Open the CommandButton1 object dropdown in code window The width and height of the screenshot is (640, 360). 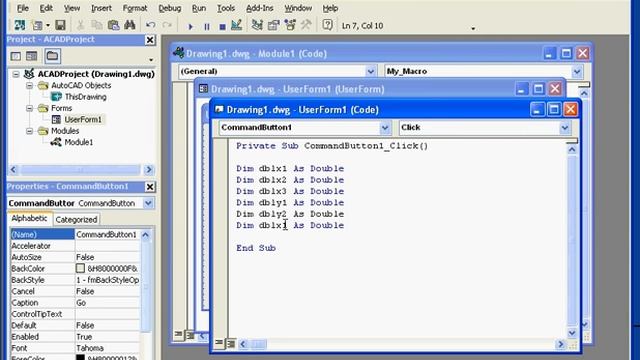coord(385,128)
